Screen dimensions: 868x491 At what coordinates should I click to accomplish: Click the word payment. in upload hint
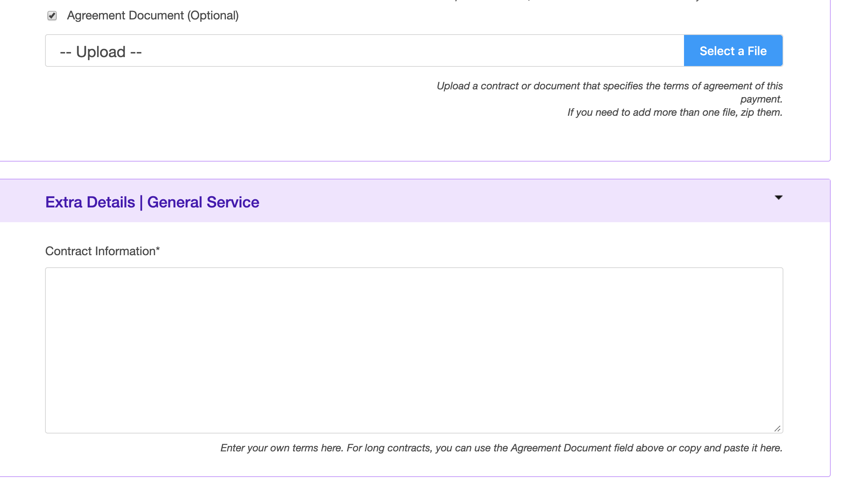pos(761,99)
